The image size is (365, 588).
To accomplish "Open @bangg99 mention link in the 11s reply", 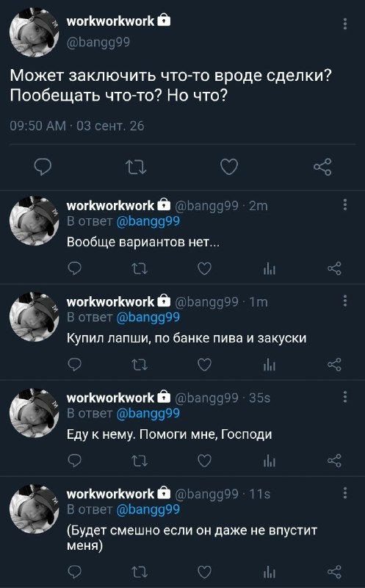I will (148, 510).
